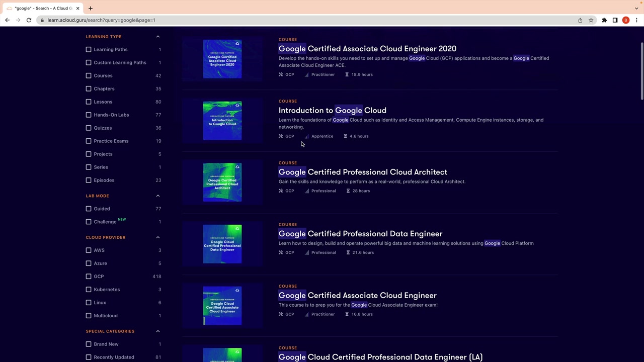644x362 pixels.
Task: Open Introduction to Google Cloud course
Action: pyautogui.click(x=332, y=111)
